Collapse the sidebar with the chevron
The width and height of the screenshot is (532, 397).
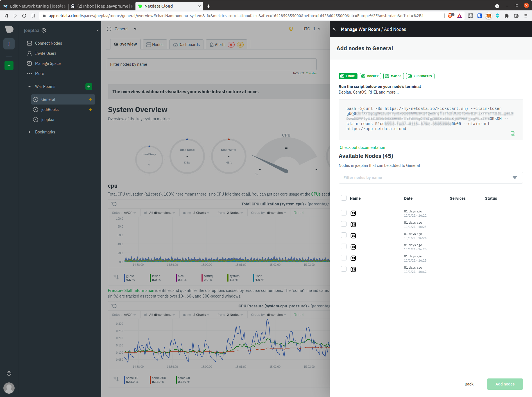[x=98, y=30]
